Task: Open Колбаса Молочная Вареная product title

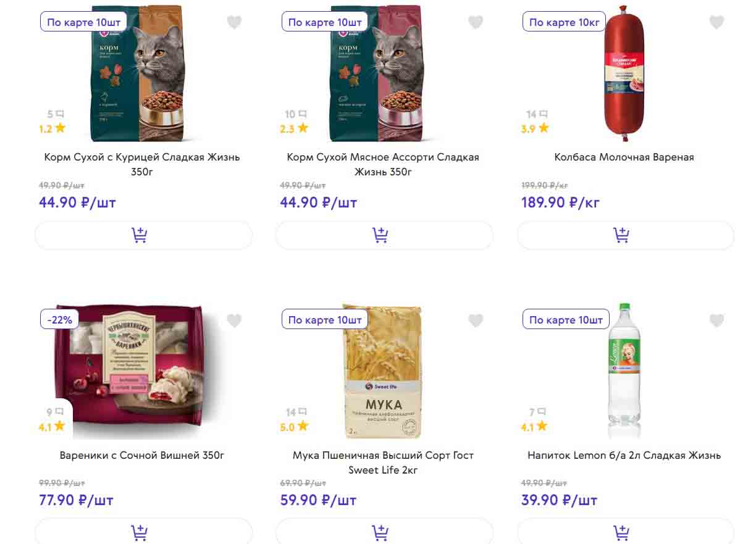Action: (x=624, y=157)
